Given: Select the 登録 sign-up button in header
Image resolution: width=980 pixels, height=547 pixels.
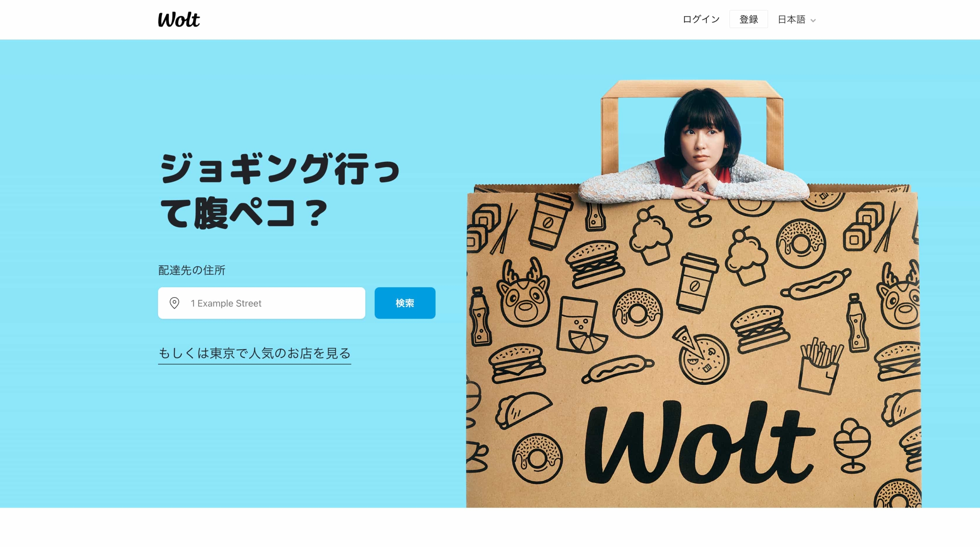Looking at the screenshot, I should coord(748,20).
